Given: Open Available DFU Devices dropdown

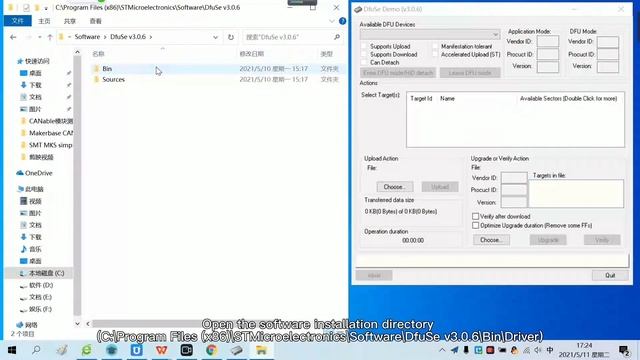Looking at the screenshot, I should [429, 35].
